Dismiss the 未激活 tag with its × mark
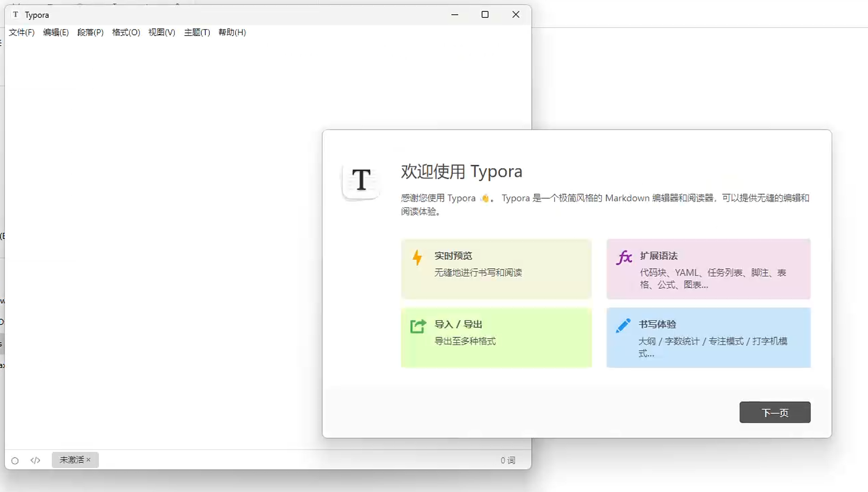This screenshot has width=868, height=492. click(x=89, y=460)
